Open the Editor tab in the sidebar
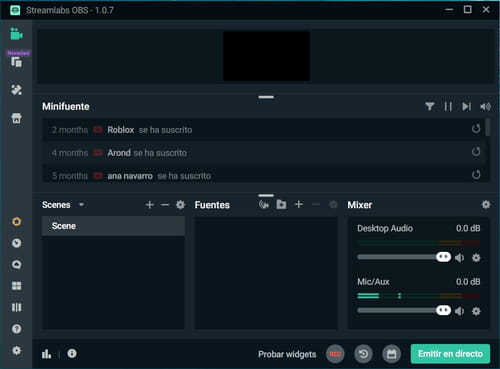 click(16, 34)
